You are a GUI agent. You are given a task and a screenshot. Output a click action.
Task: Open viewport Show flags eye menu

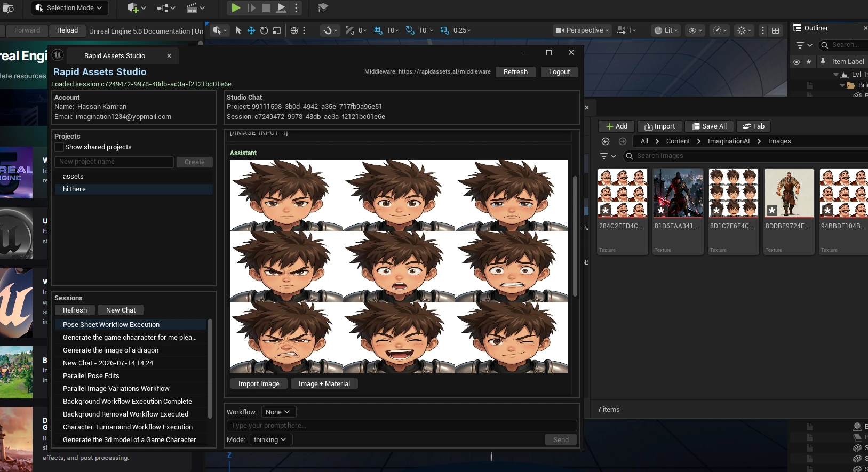pos(695,30)
